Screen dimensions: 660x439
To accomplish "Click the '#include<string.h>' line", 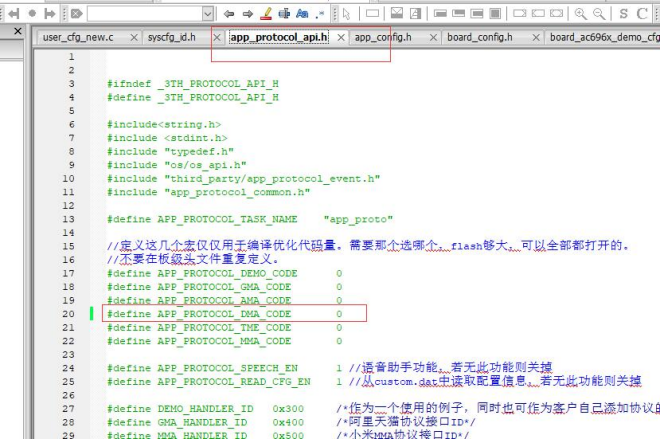I will pos(164,125).
